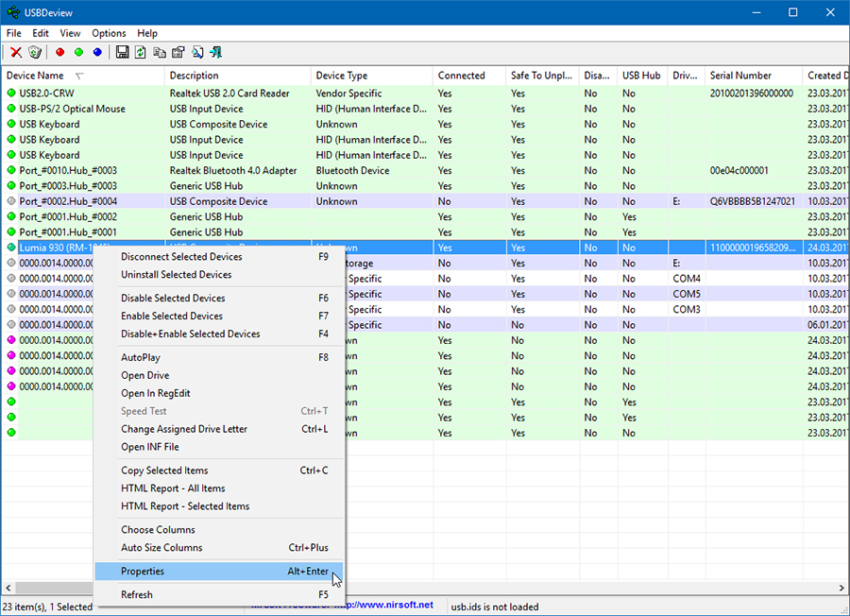The height and width of the screenshot is (616, 850).
Task: Click the magnifier find icon
Action: [197, 52]
